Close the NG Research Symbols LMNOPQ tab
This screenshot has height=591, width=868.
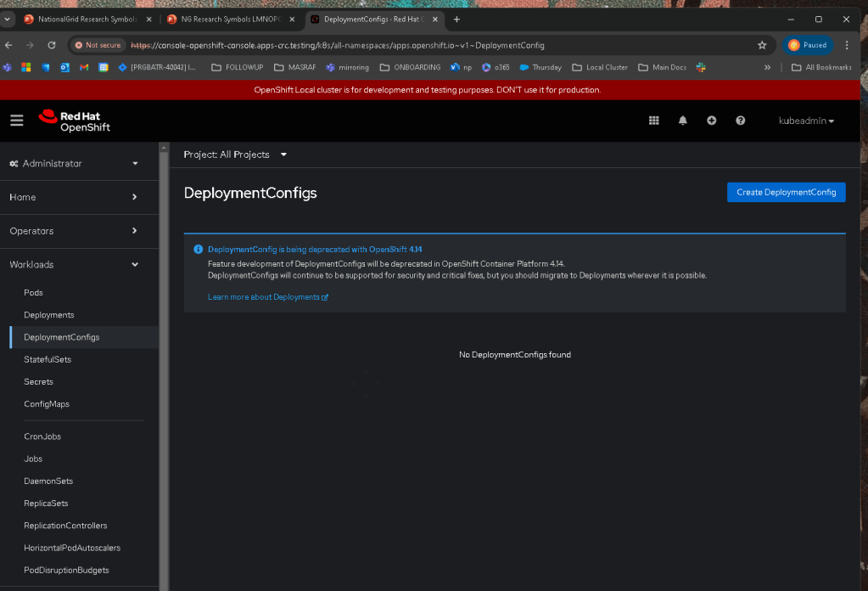[292, 20]
